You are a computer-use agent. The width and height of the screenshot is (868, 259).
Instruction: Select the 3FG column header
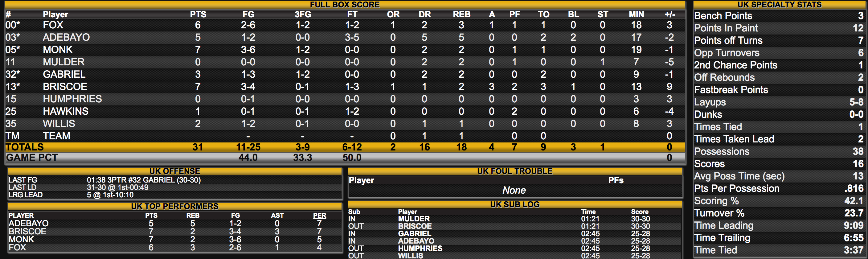(x=303, y=14)
